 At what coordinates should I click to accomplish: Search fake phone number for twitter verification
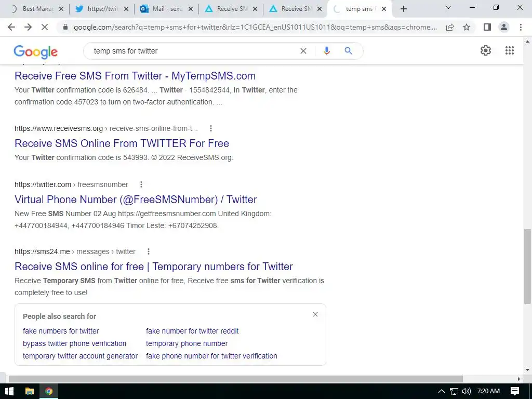[x=211, y=356]
